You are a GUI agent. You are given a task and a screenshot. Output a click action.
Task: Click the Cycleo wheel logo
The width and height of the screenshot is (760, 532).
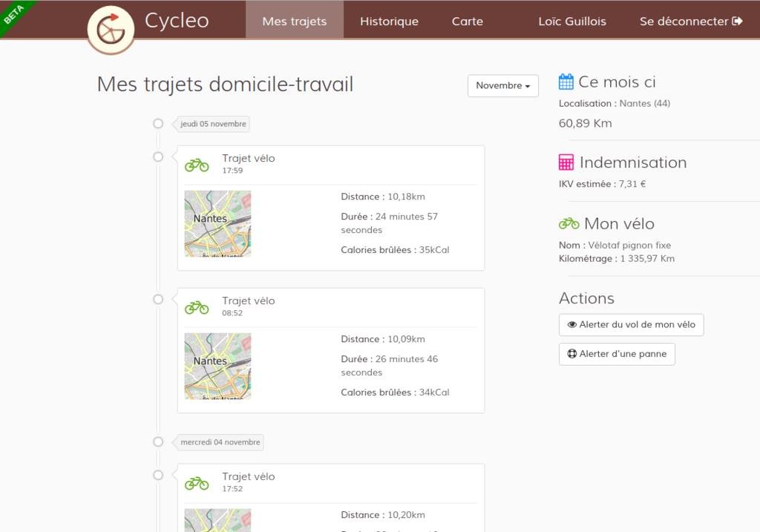click(111, 30)
